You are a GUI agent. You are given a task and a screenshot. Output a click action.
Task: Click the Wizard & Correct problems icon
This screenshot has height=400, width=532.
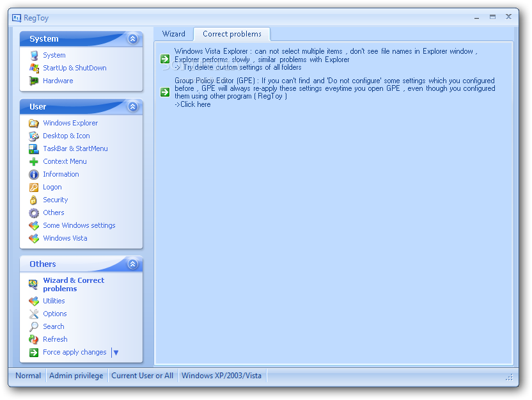coord(33,285)
